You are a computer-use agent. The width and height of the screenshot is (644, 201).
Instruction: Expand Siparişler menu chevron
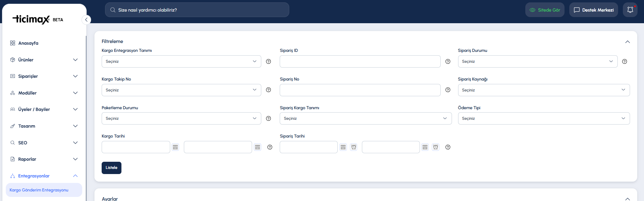tap(75, 76)
